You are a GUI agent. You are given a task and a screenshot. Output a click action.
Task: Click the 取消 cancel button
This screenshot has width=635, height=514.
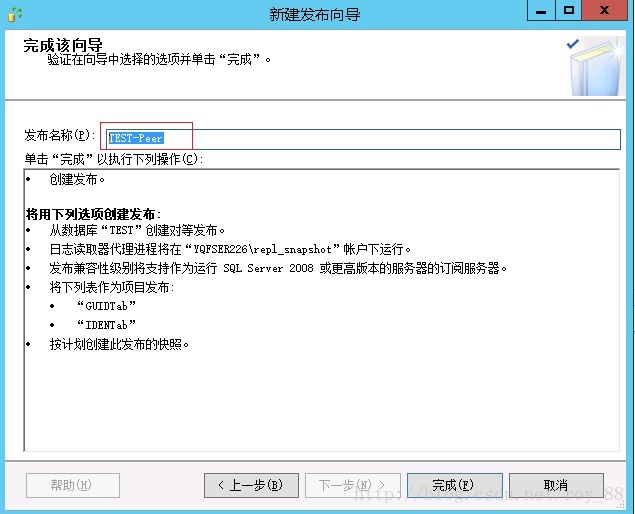coord(556,485)
